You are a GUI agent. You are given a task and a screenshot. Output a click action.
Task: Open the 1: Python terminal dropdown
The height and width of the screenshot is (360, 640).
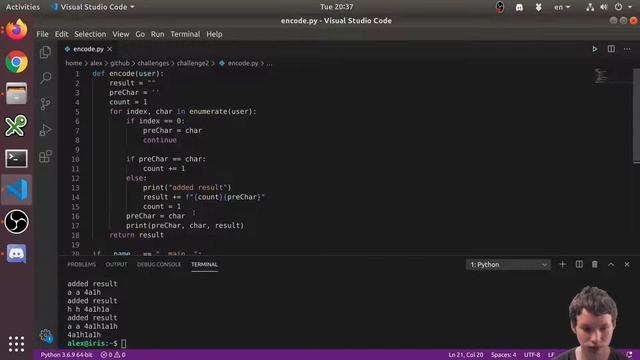pos(508,264)
